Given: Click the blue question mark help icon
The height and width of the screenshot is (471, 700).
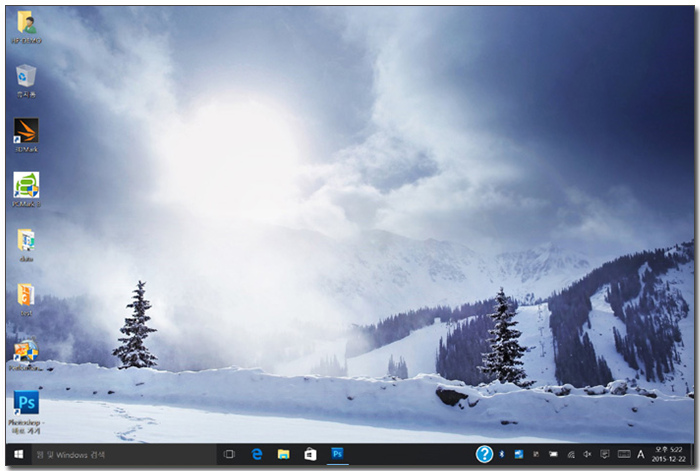Looking at the screenshot, I should click(485, 454).
